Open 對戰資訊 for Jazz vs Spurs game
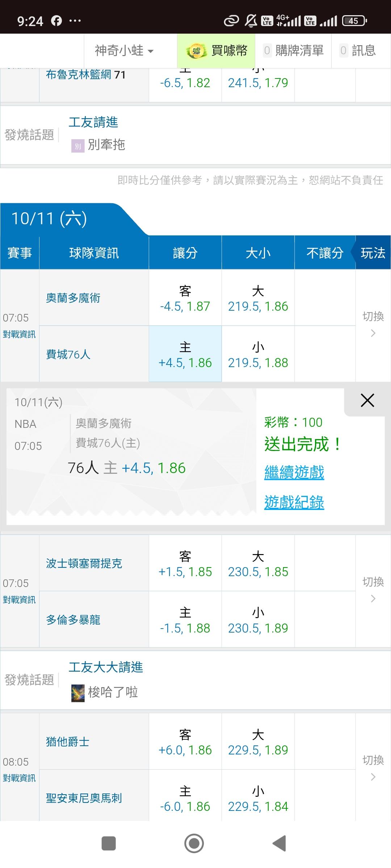The image size is (391, 868). pyautogui.click(x=19, y=778)
